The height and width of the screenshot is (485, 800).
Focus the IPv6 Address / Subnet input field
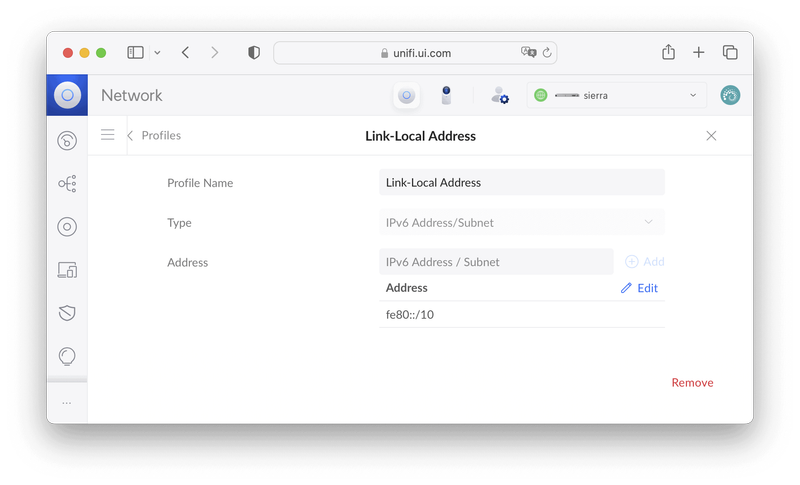(x=496, y=262)
